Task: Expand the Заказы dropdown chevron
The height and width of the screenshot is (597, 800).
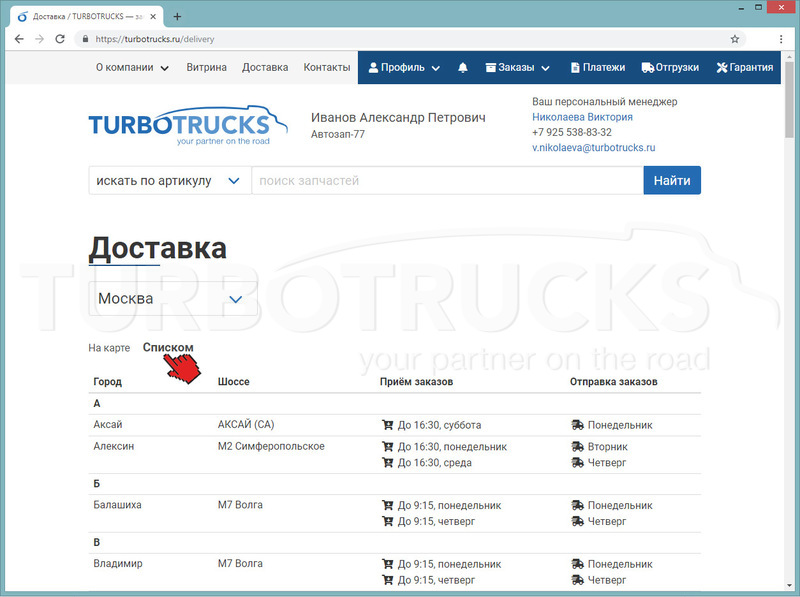Action: click(x=545, y=68)
